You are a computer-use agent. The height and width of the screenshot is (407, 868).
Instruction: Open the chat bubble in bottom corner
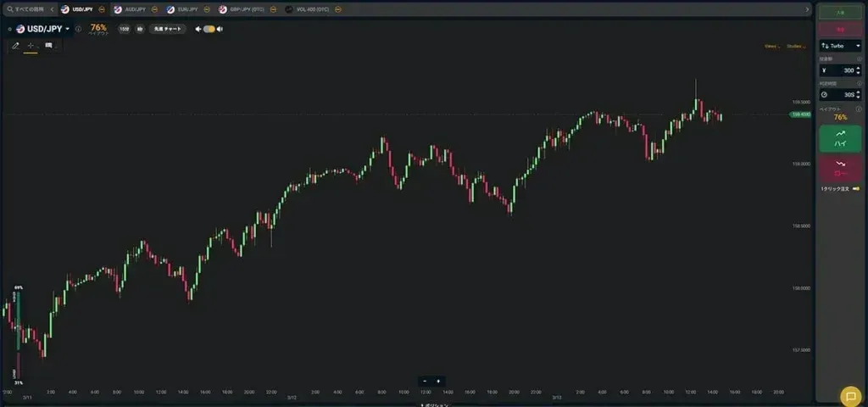849,396
